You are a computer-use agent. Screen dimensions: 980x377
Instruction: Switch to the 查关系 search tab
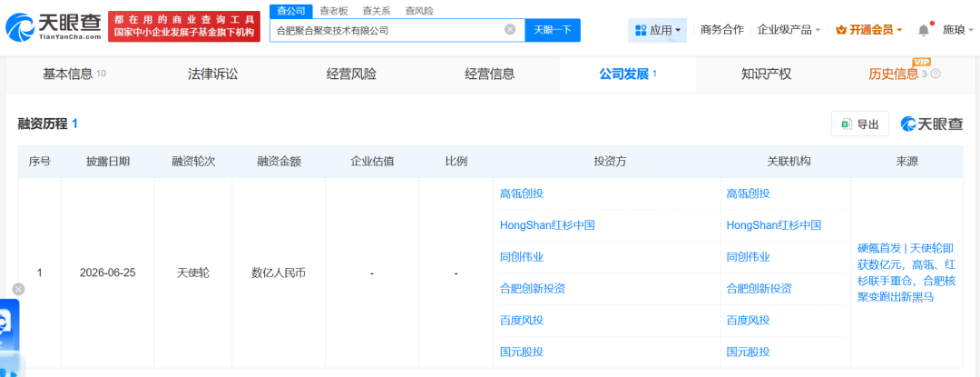[377, 11]
